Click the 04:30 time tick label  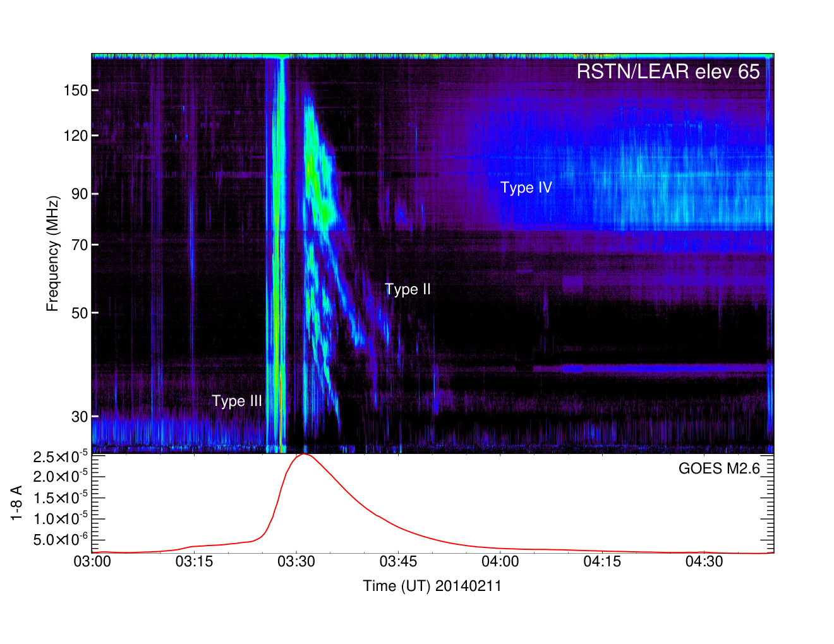704,561
